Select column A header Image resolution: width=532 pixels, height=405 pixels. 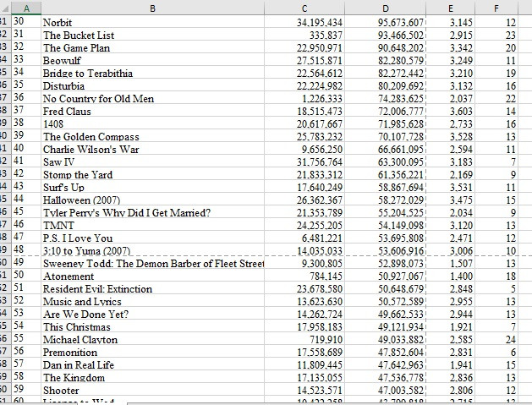point(26,8)
